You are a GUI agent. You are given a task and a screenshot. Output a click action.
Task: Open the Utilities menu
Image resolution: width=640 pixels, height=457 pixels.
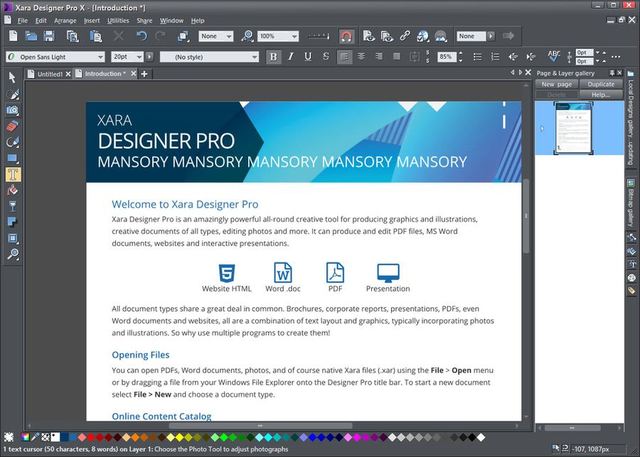click(118, 21)
